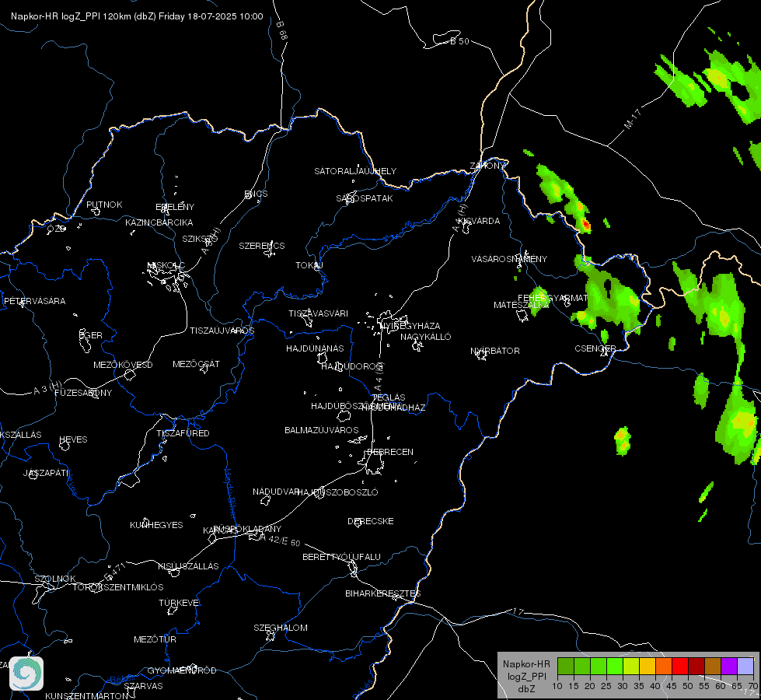Click the M-17 road label
Screen dimensions: 761x700
pos(633,119)
